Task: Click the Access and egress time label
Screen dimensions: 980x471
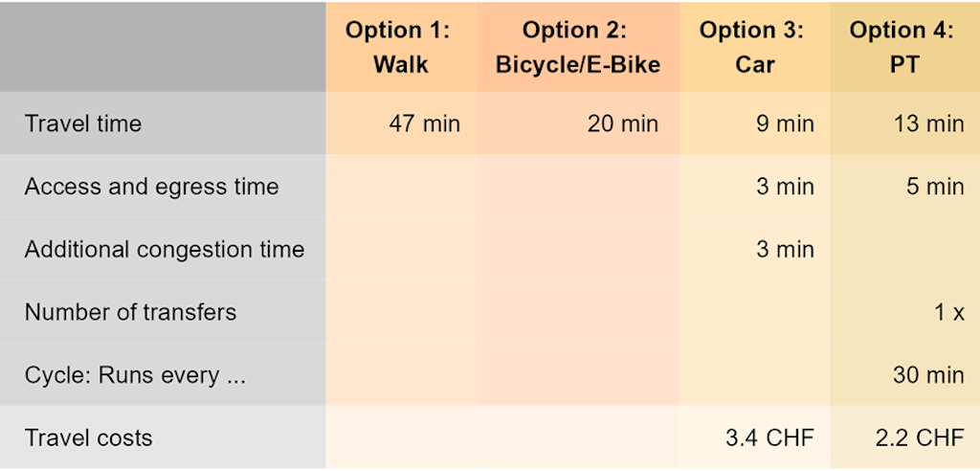Action: tap(151, 187)
